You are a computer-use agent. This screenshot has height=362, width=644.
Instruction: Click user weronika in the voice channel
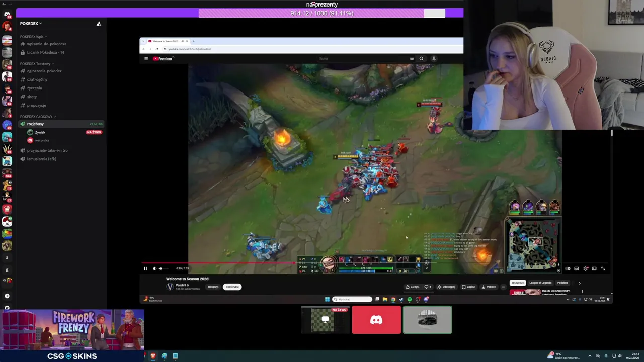[41, 140]
